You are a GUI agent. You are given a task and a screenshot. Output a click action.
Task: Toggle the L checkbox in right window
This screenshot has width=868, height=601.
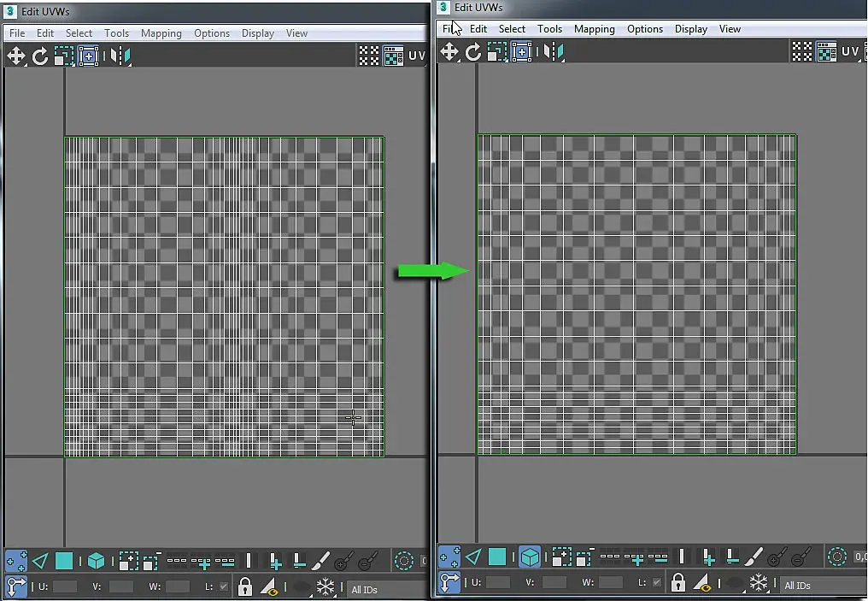pos(656,582)
